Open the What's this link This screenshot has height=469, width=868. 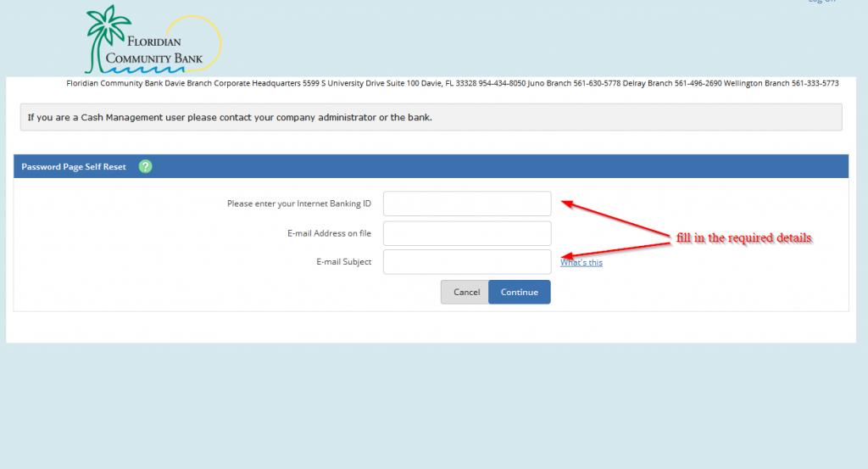pos(581,262)
